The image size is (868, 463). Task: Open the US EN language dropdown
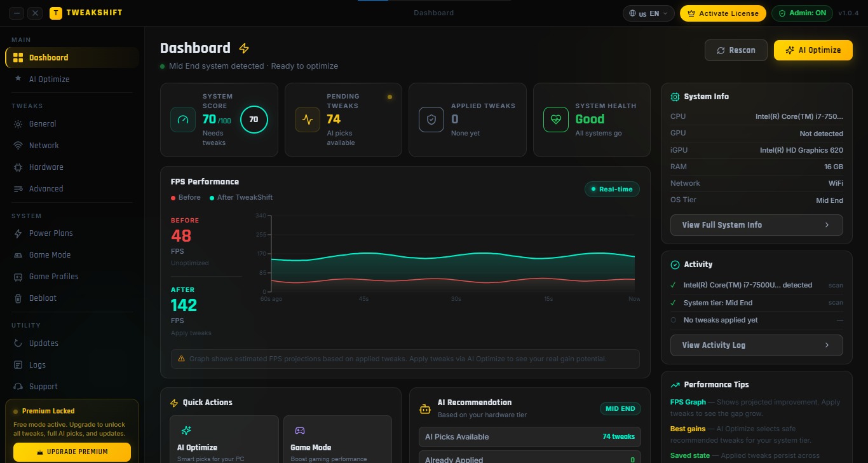[x=649, y=13]
